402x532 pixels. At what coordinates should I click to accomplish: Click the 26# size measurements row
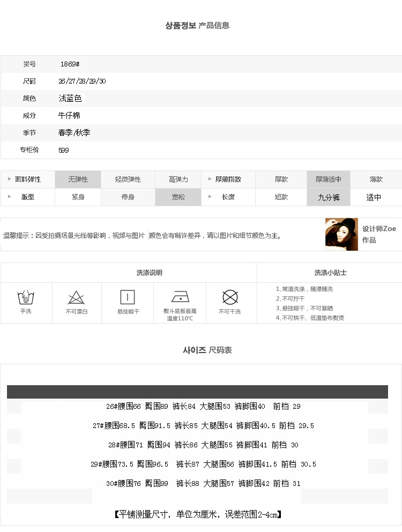pos(203,406)
